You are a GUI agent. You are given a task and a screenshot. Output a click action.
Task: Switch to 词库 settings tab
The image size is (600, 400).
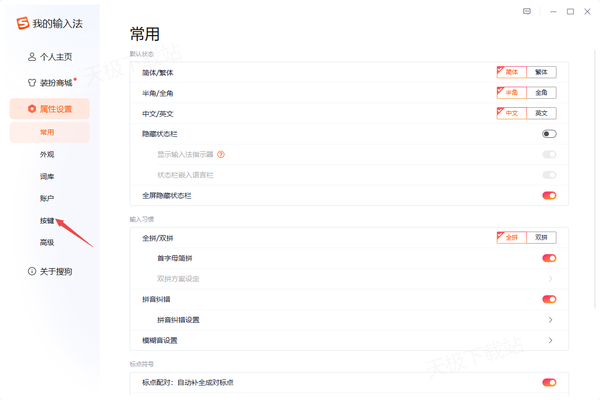47,176
